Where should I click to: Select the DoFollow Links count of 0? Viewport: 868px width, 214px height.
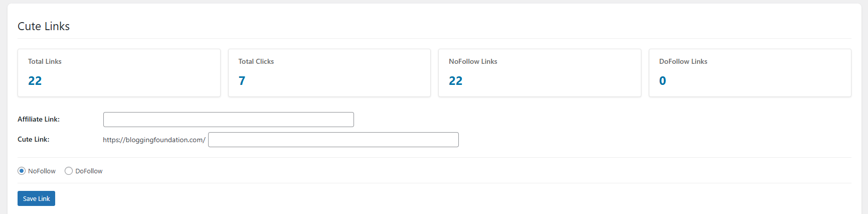coord(662,81)
